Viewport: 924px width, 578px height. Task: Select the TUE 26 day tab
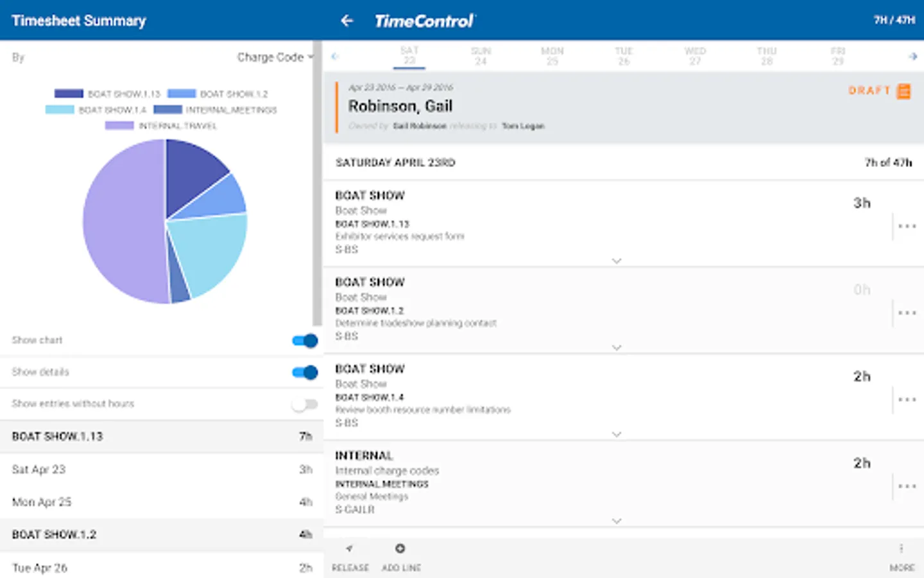[624, 56]
